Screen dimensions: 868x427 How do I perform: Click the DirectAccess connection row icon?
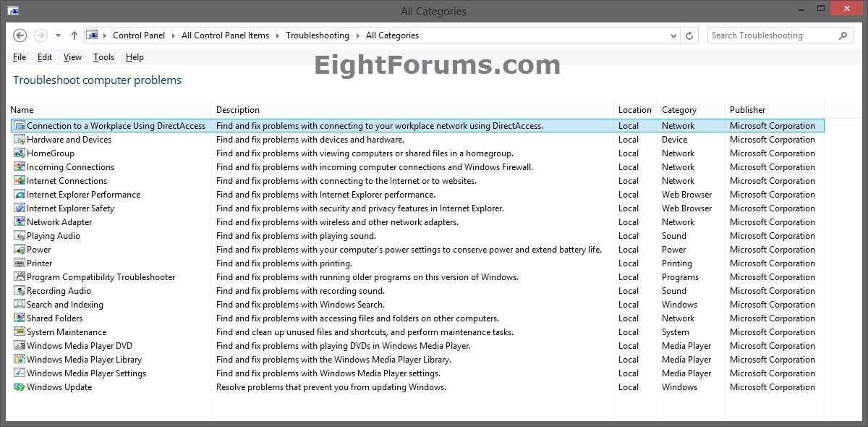point(20,126)
